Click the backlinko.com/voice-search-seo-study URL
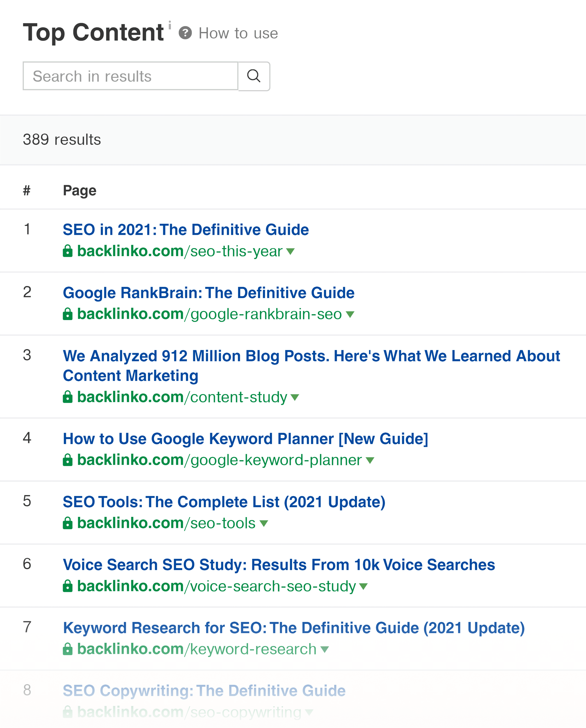The image size is (586, 728). point(217,586)
